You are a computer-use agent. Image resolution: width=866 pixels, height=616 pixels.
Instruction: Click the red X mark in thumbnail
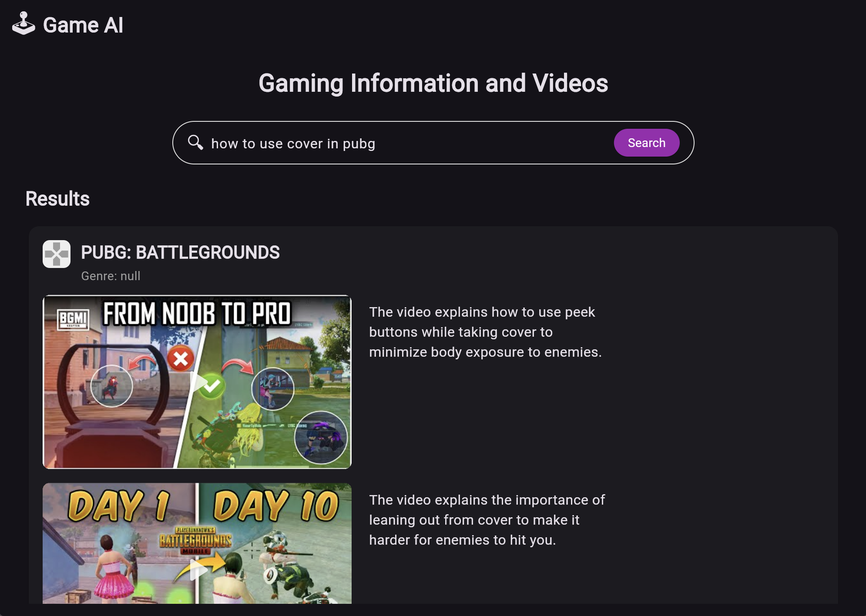tap(181, 359)
